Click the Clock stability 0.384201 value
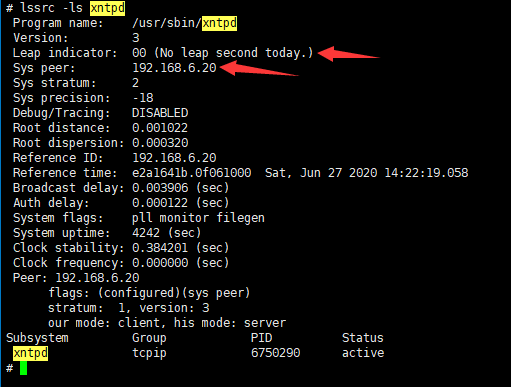Image resolution: width=511 pixels, height=387 pixels. coord(160,248)
